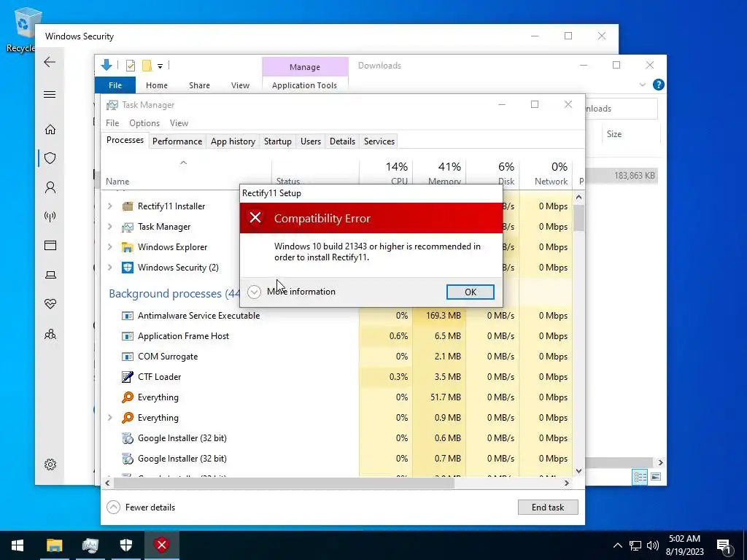
Task: Sort processes by CPU column
Action: 386,174
